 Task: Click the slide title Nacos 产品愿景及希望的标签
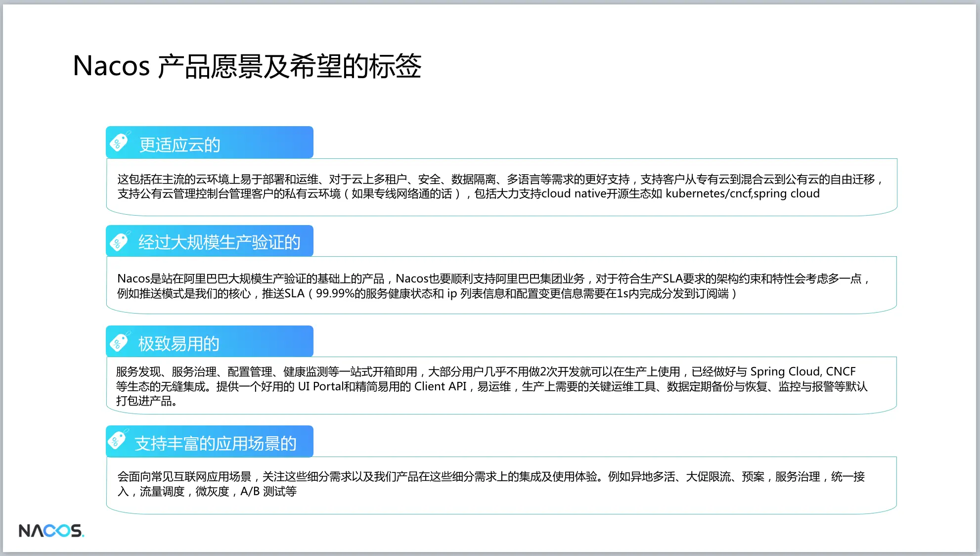[x=247, y=66]
